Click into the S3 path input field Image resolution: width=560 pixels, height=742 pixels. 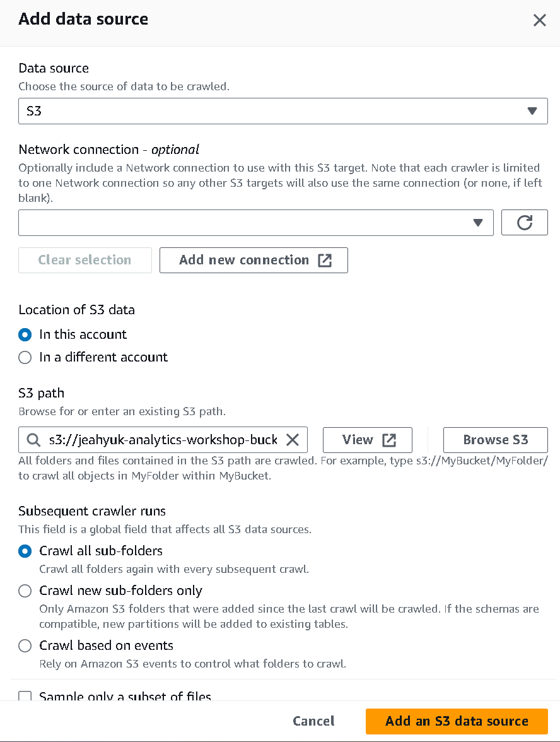tap(163, 440)
